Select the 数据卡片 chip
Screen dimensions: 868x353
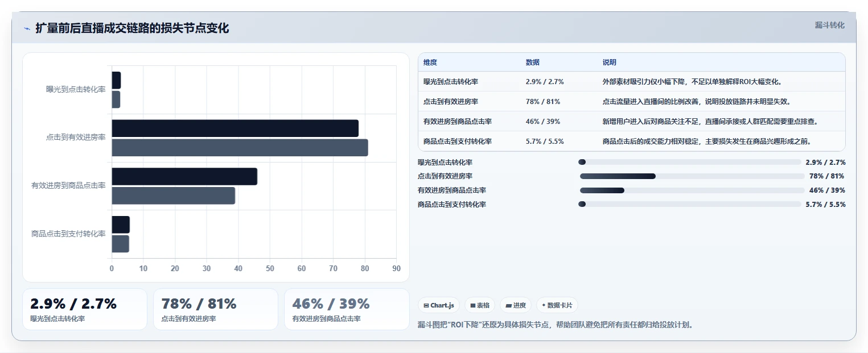point(557,305)
